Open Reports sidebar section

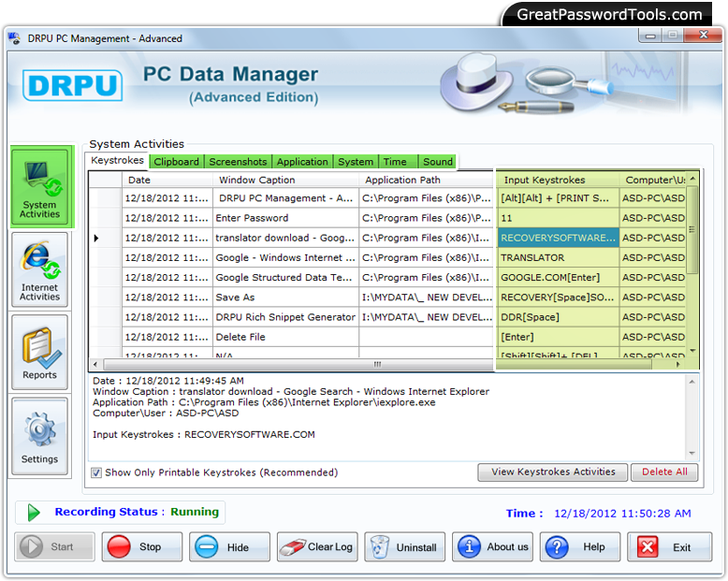(39, 352)
